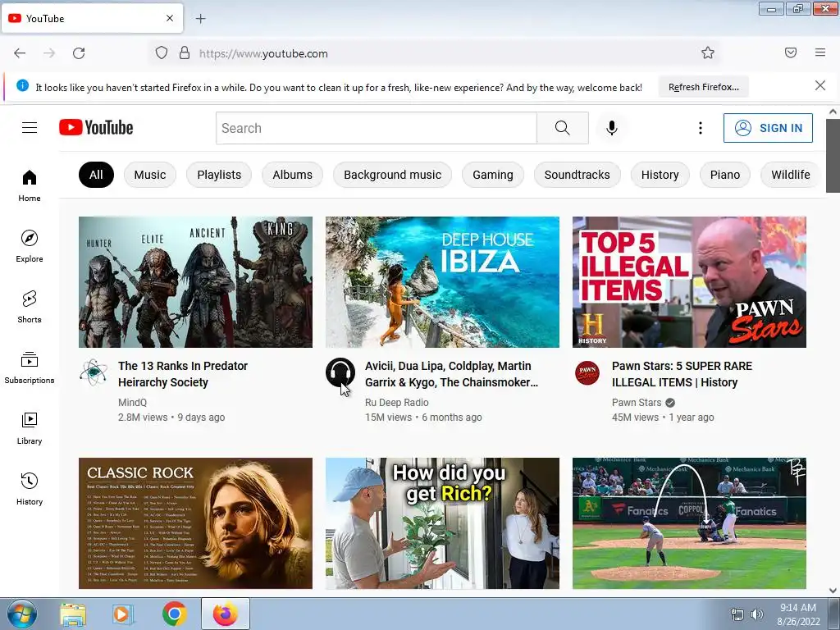Viewport: 840px width, 630px height.
Task: Select the History filter chip
Action: coord(660,175)
